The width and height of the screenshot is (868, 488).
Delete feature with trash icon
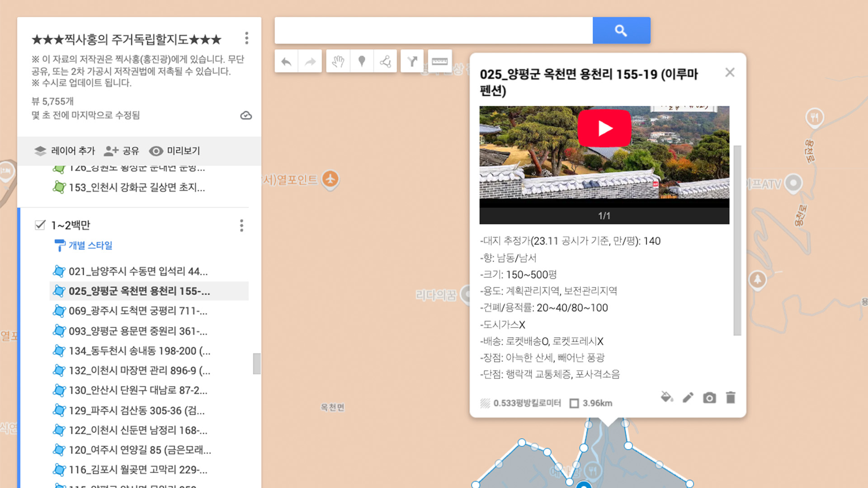(x=731, y=398)
